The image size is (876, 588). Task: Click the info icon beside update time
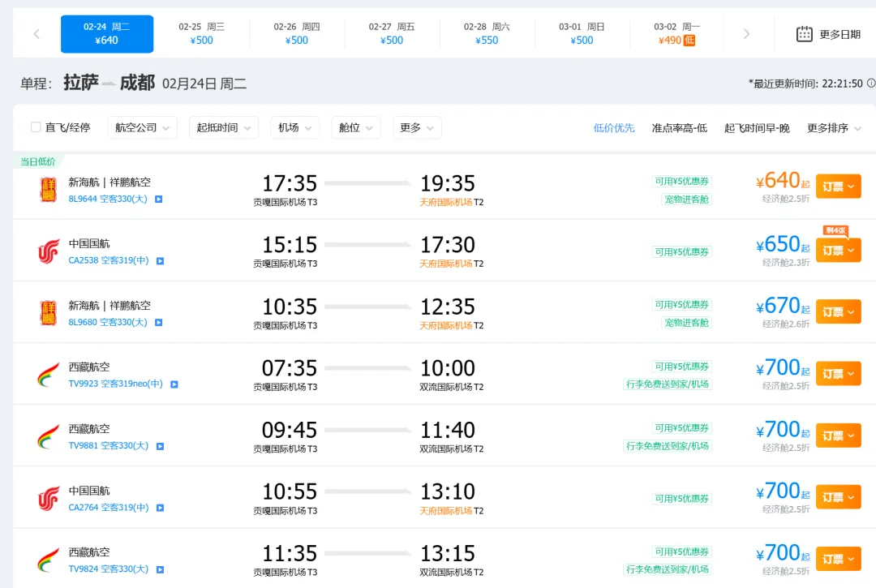point(871,83)
